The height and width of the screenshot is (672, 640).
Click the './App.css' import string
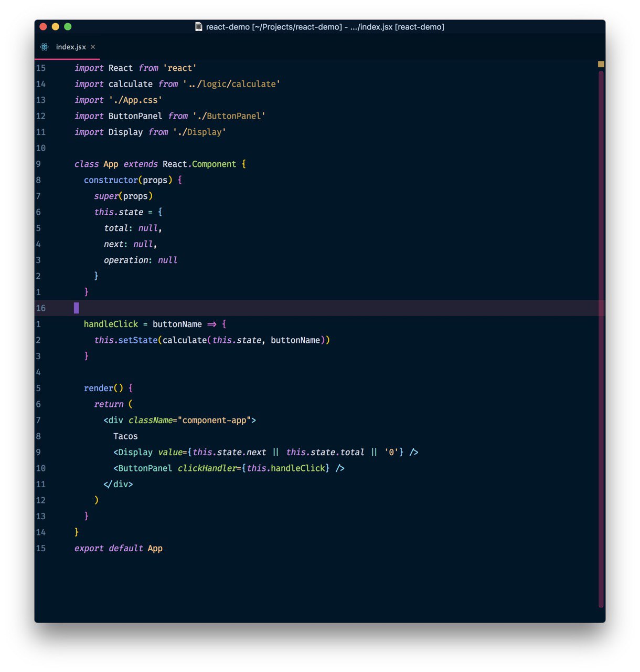click(x=135, y=100)
